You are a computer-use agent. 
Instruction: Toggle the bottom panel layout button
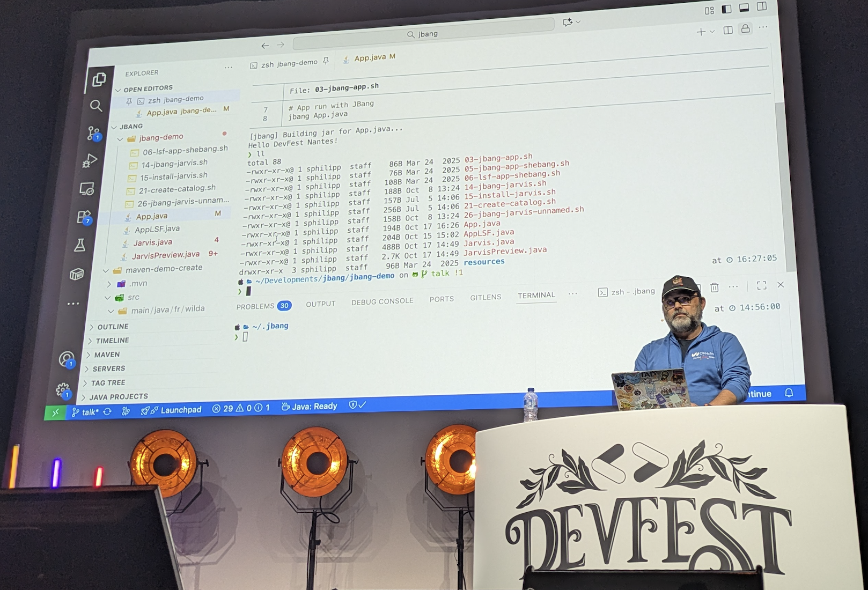pos(744,8)
